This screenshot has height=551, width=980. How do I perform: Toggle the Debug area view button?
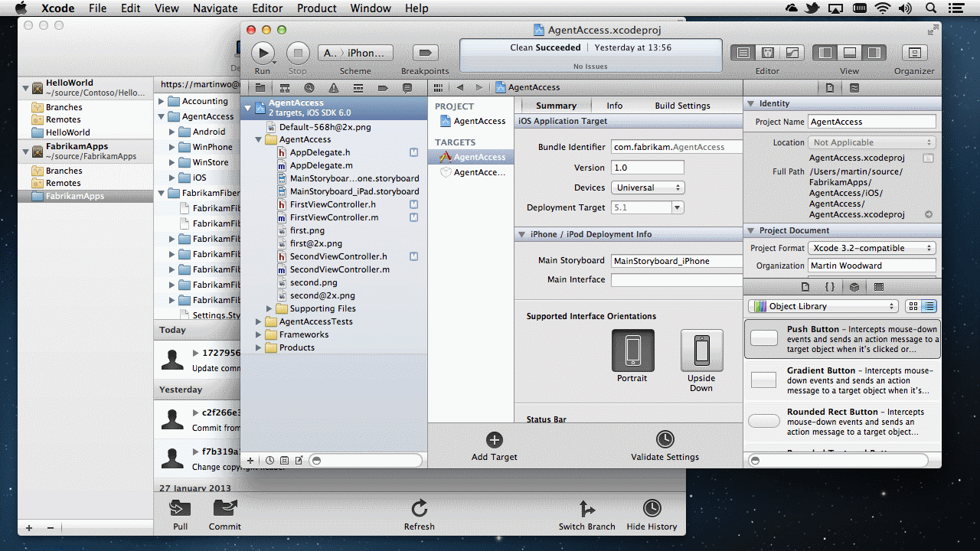click(x=850, y=53)
